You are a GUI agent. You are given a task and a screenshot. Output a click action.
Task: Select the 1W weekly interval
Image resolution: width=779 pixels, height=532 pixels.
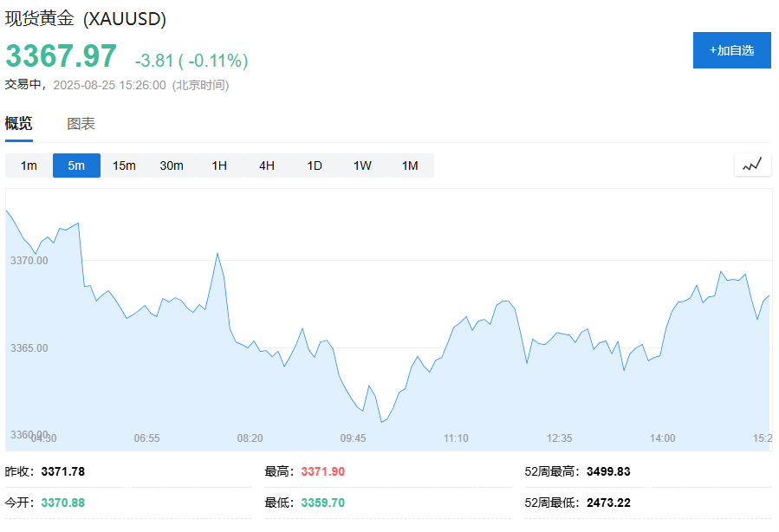coord(362,165)
